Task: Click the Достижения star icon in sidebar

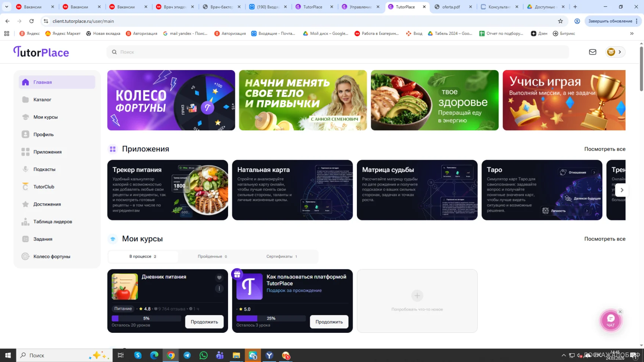Action: (x=25, y=204)
